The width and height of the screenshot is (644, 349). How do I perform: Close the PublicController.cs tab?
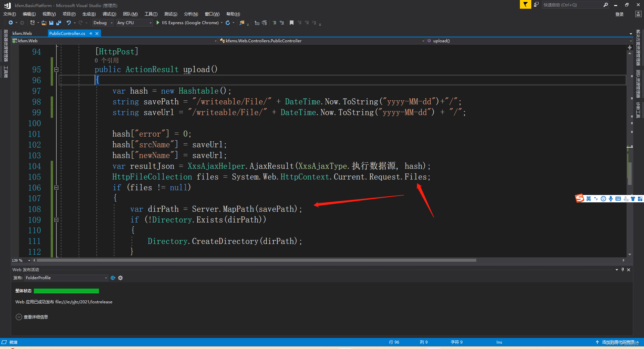(x=97, y=34)
